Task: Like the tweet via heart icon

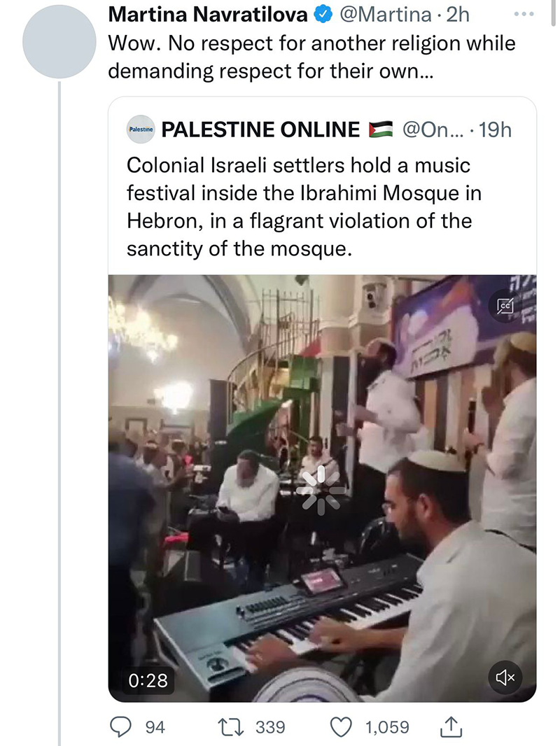Action: (341, 727)
